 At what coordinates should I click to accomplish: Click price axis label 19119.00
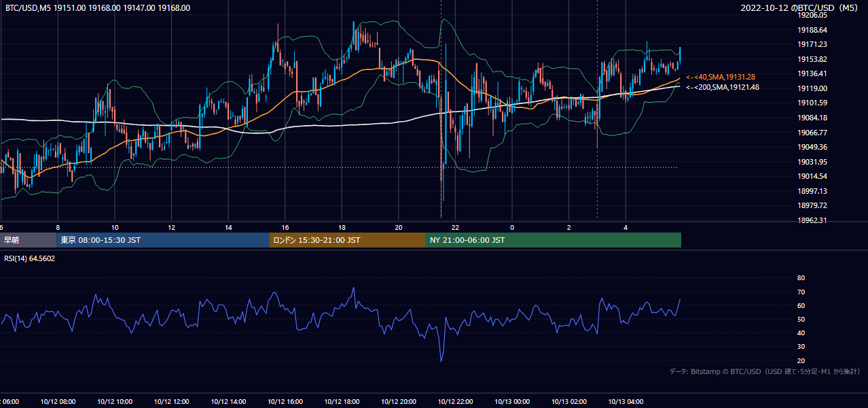812,88
